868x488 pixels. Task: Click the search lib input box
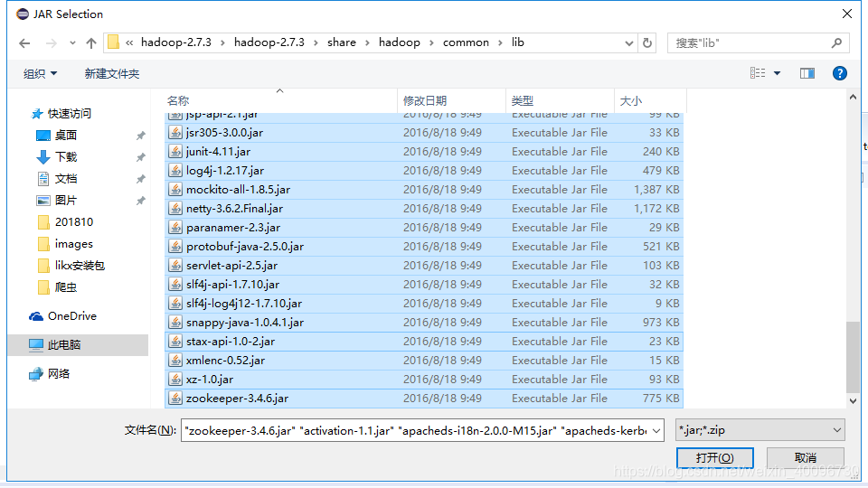pyautogui.click(x=749, y=43)
